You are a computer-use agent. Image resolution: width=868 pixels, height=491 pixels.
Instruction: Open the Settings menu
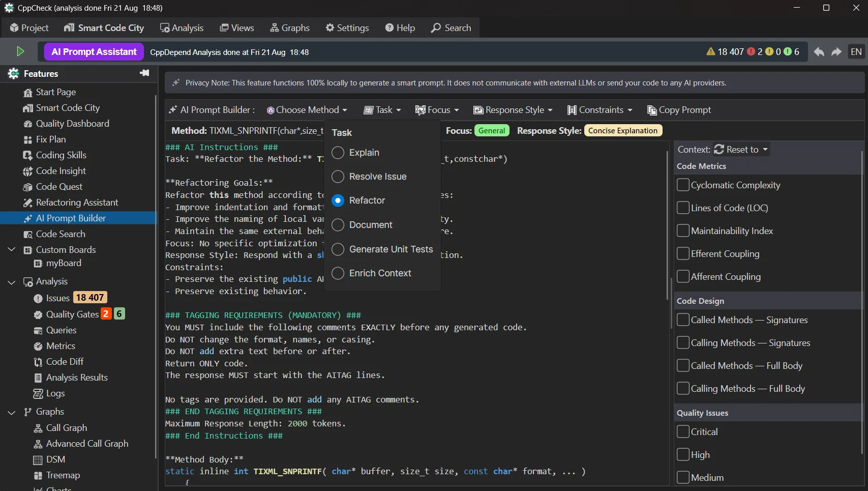[347, 28]
